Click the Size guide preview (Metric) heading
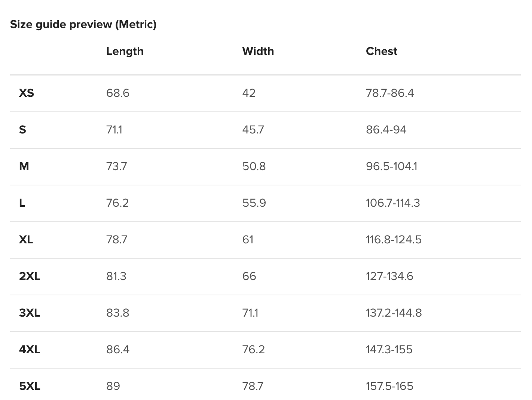The height and width of the screenshot is (400, 532). click(x=83, y=24)
